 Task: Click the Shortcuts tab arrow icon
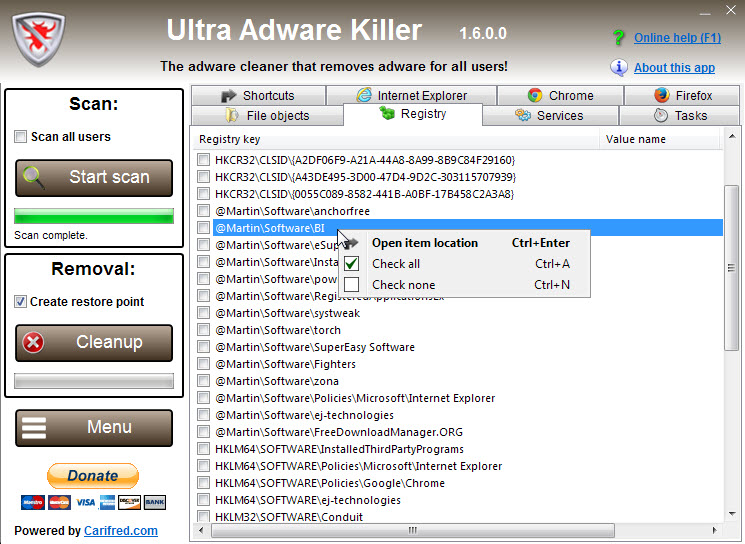(x=229, y=95)
